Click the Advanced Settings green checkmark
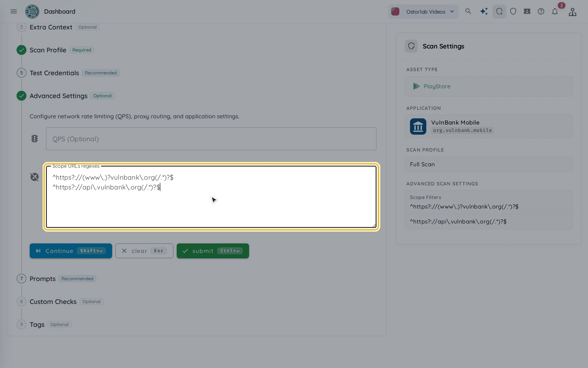 tap(21, 96)
